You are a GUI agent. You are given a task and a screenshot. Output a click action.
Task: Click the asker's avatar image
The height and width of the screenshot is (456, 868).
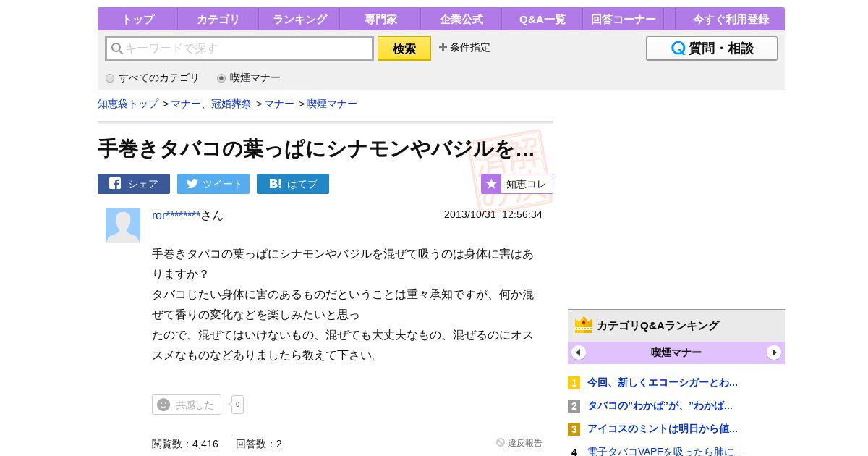[123, 226]
